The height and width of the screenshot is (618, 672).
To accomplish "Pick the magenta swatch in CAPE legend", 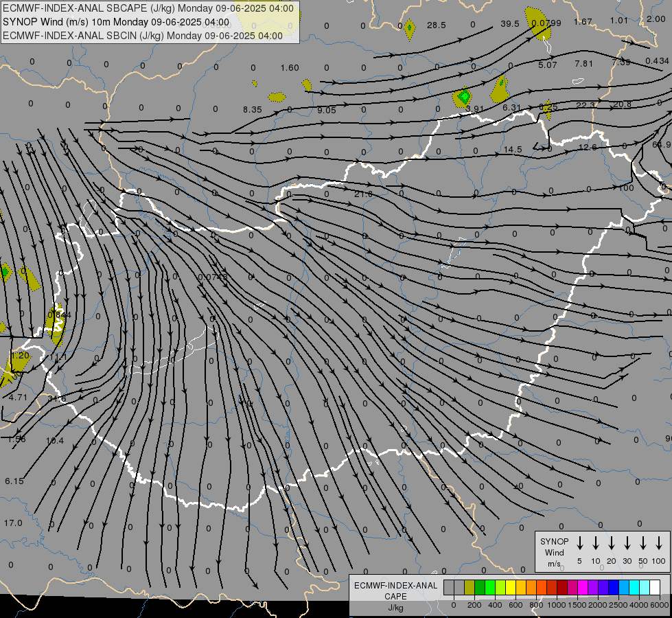I will pyautogui.click(x=583, y=588).
